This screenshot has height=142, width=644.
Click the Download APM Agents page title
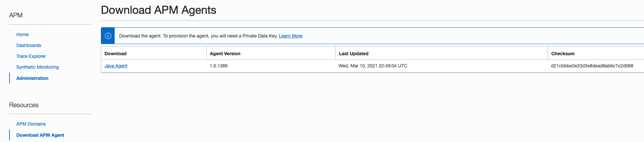[159, 10]
